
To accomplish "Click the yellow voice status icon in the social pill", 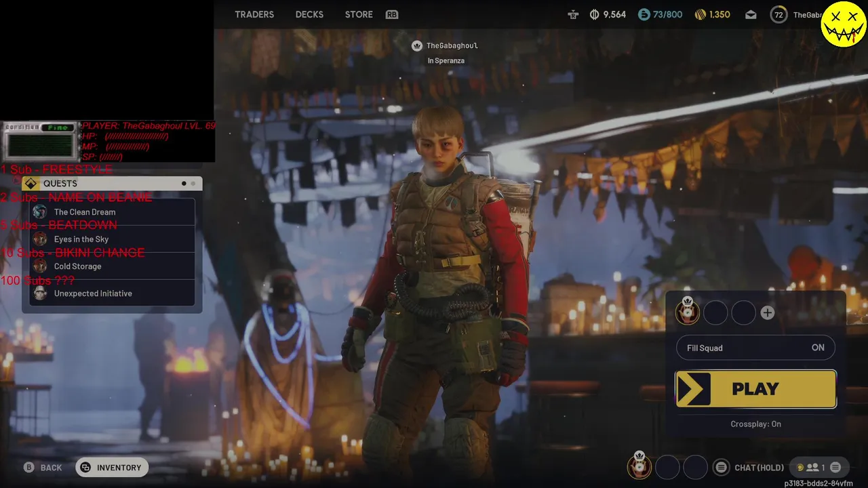I will point(800,468).
